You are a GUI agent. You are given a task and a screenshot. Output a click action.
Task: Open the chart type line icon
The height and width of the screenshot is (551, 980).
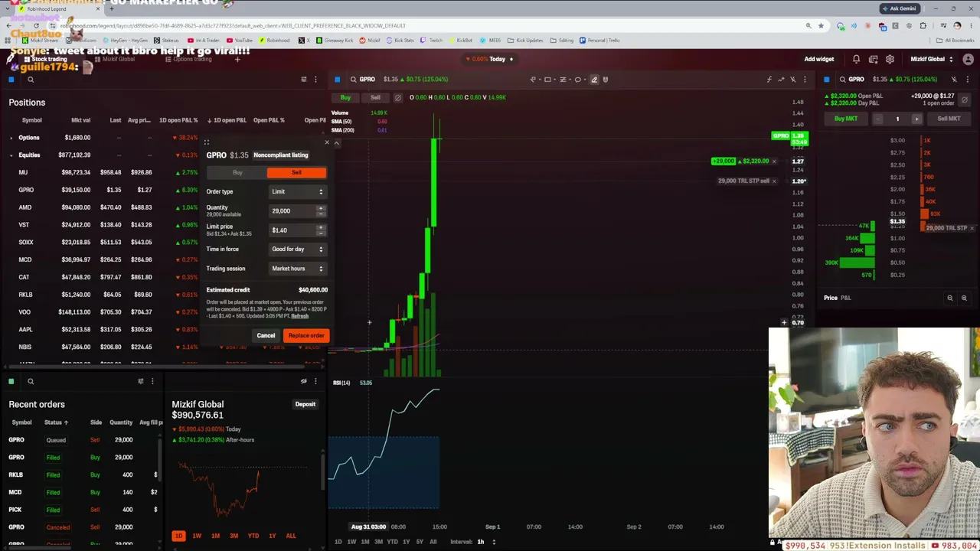click(x=781, y=80)
